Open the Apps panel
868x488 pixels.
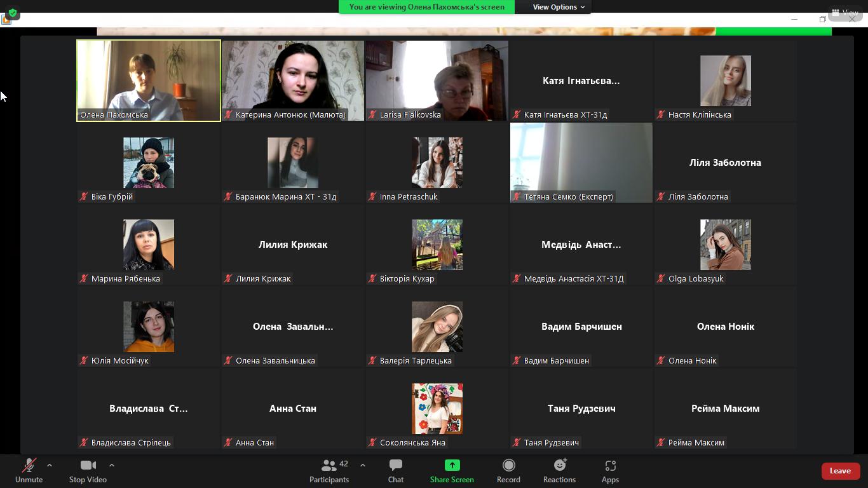click(610, 470)
